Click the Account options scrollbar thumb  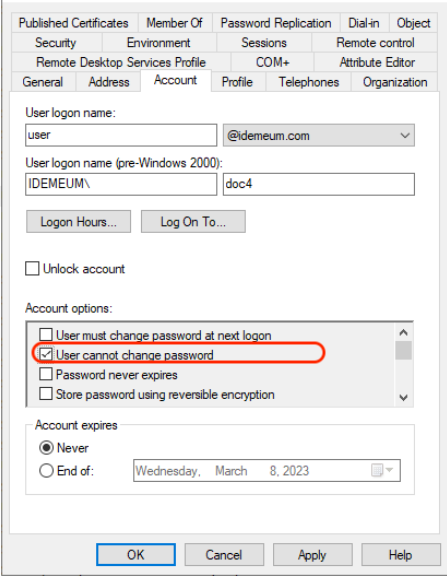tap(403, 350)
